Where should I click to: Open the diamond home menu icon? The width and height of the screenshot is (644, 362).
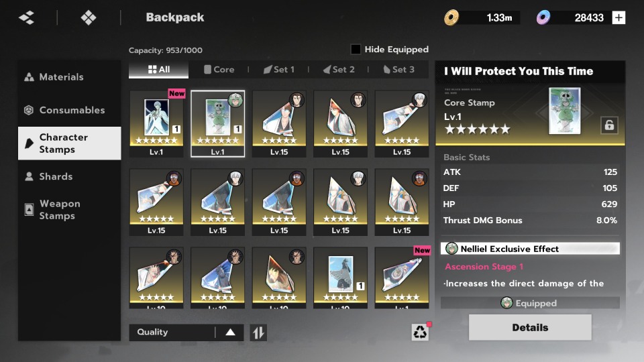point(89,17)
